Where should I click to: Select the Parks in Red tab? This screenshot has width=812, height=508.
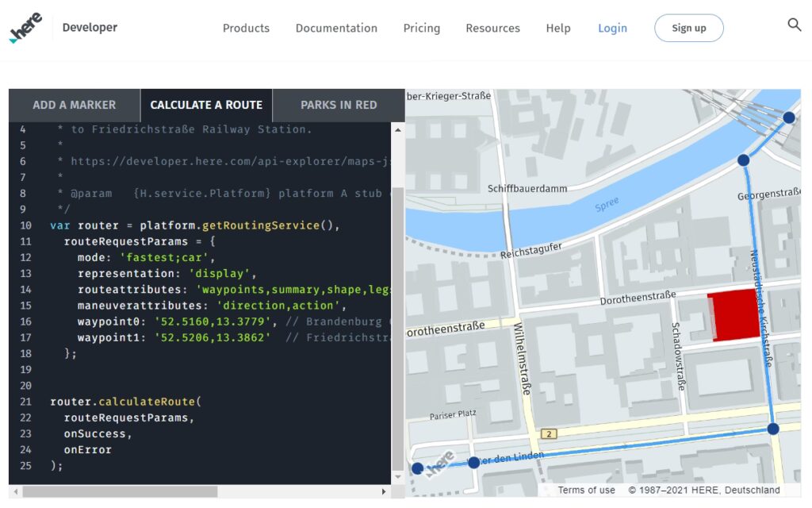point(339,105)
